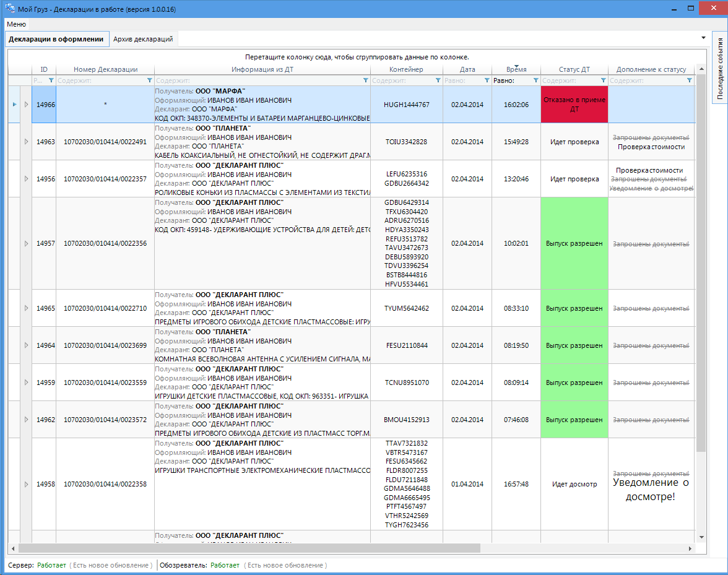Click the vertical scrollbar thumb

click(701, 264)
